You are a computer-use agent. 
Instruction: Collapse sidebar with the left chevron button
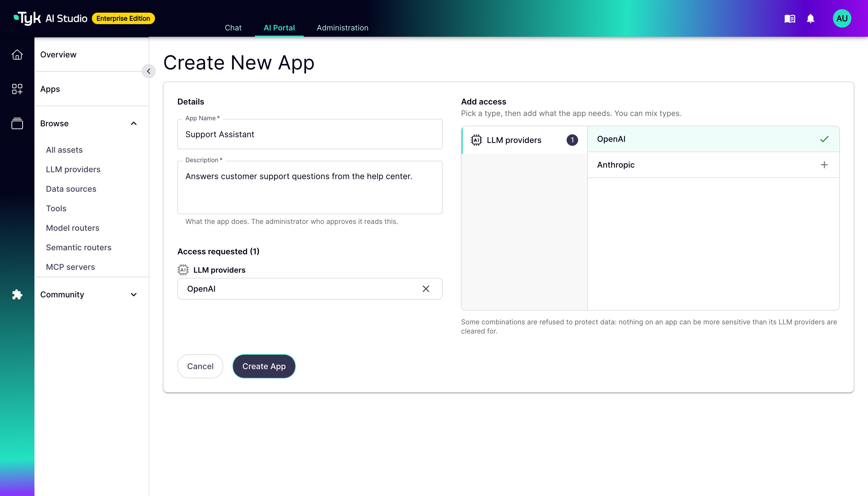tap(148, 71)
